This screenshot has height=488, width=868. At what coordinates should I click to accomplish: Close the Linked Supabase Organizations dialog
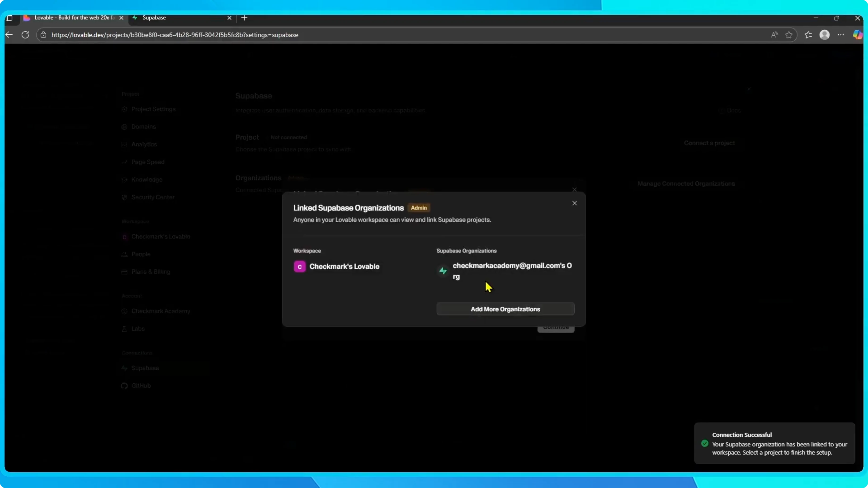[575, 203]
